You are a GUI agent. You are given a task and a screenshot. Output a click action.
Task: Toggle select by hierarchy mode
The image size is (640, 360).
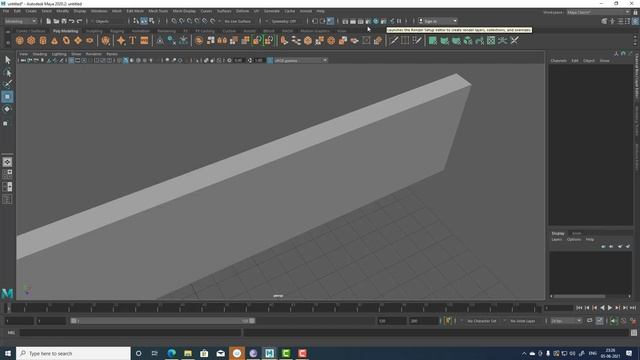(x=136, y=21)
